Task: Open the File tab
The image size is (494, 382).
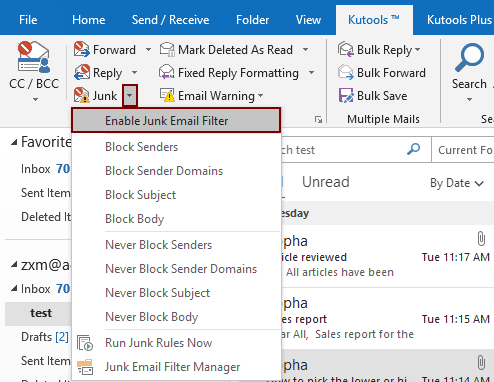Action: click(x=28, y=20)
